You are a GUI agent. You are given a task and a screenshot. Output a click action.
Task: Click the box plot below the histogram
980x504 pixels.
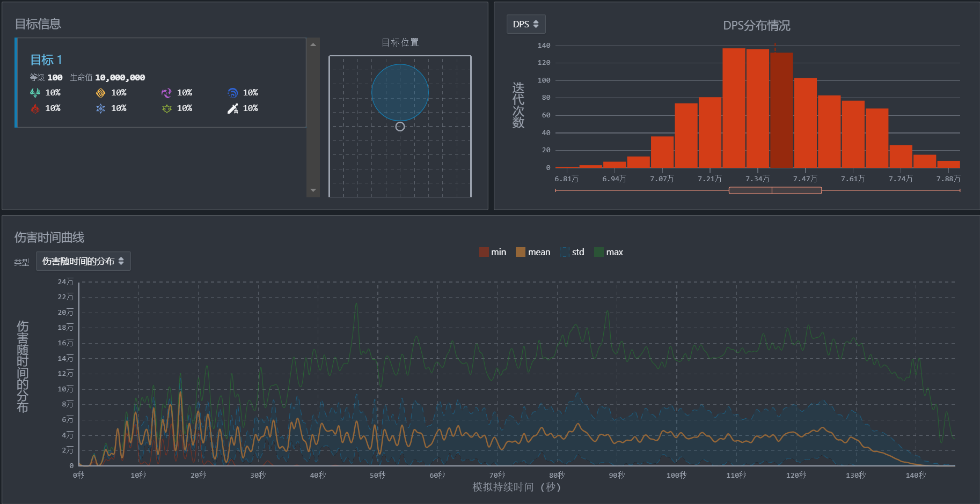[775, 190]
